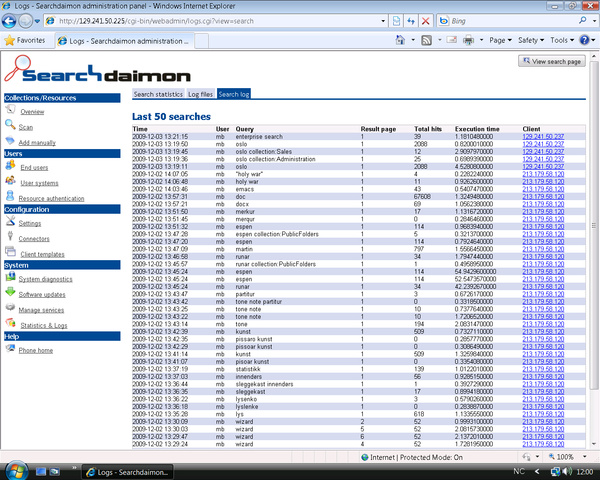The width and height of the screenshot is (600, 480).
Task: Open the System diagnostics link
Action: (46, 279)
